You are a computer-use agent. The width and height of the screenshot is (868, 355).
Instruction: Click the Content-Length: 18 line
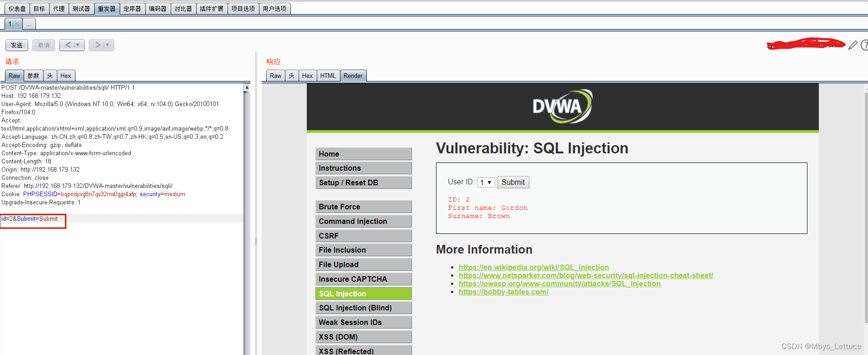[x=26, y=162]
